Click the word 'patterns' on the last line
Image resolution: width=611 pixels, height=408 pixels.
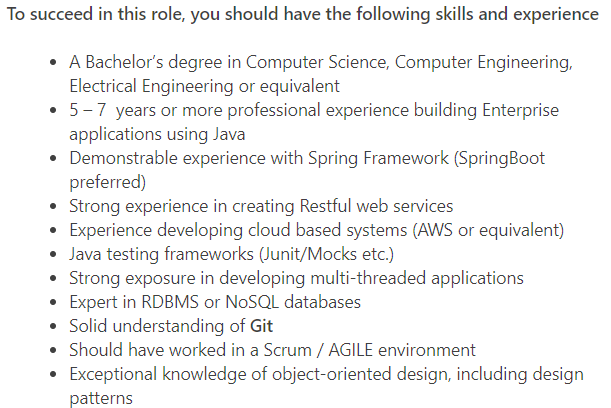pos(101,398)
